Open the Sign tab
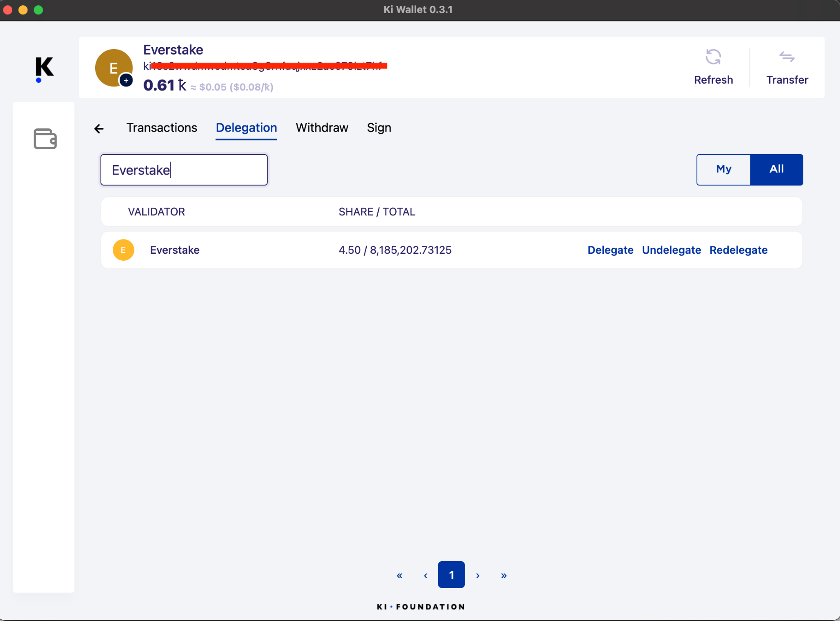The width and height of the screenshot is (840, 621). point(379,128)
